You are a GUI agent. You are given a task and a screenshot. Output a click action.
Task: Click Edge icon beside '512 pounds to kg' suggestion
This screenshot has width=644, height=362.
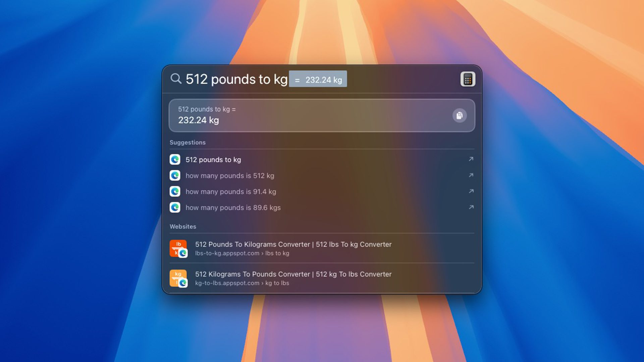click(175, 160)
